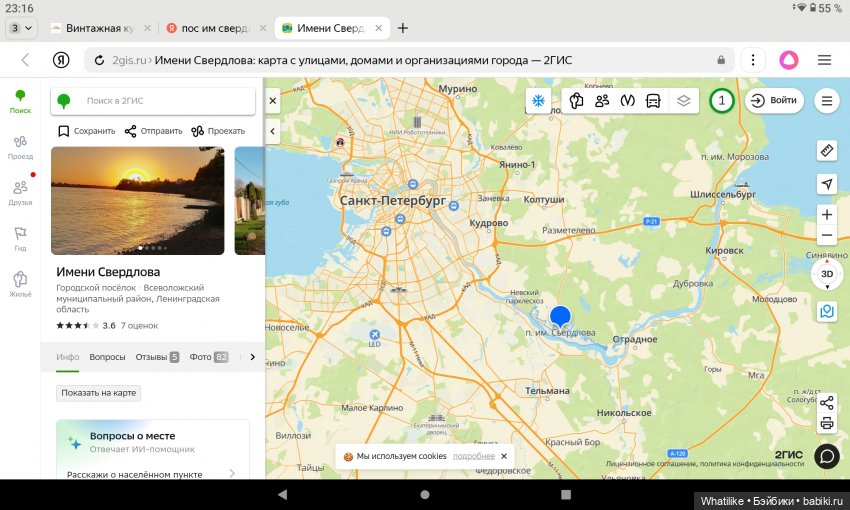The width and height of the screenshot is (850, 510).
Task: Click the my location arrow icon
Action: (826, 184)
